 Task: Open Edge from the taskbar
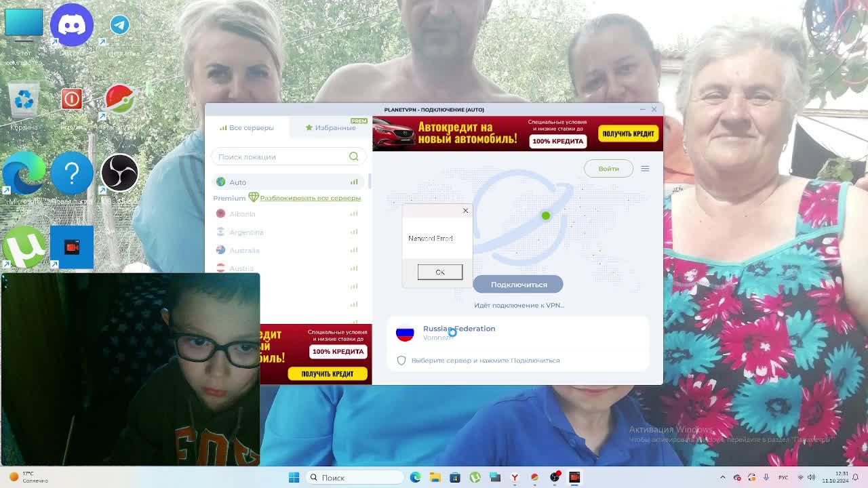(415, 477)
